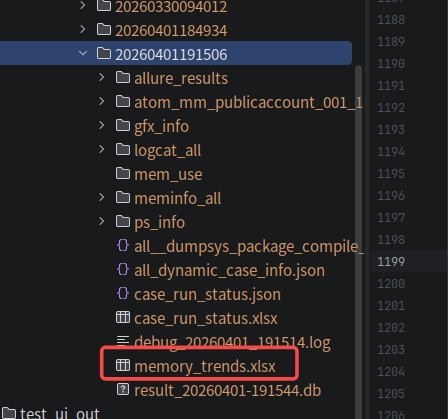Click line number 1199 in gutter

pos(391,261)
